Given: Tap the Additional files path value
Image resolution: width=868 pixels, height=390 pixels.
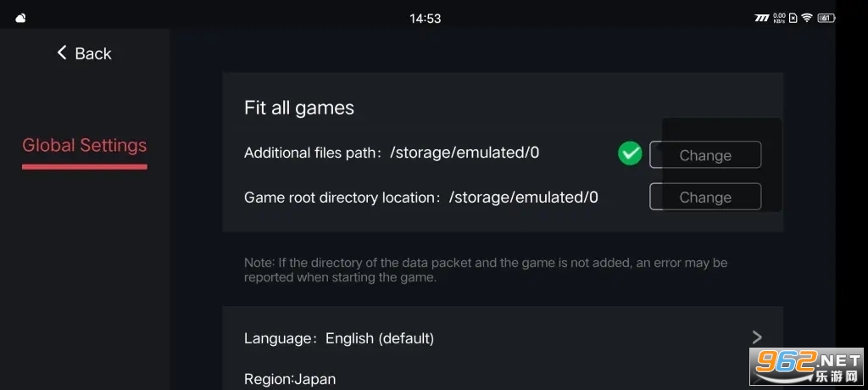Looking at the screenshot, I should [465, 153].
